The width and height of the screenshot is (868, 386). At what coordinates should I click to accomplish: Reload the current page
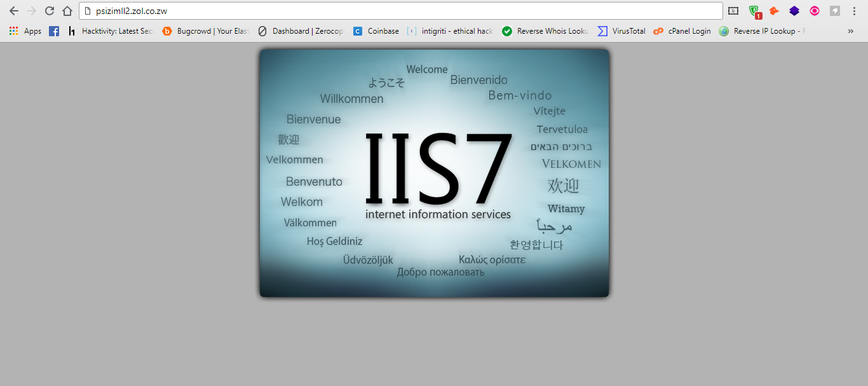tap(50, 11)
